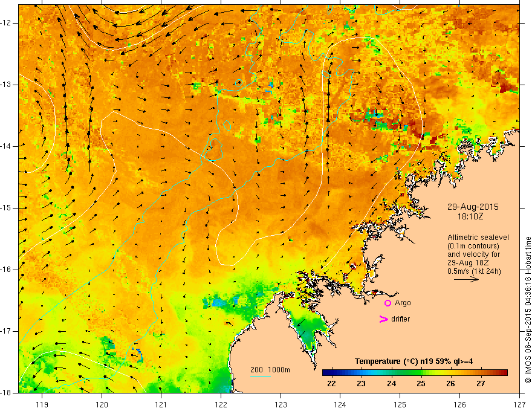This screenshot has width=532, height=411.
Task: Click the '29-Aug 18Z' caption line
Action: click(x=467, y=263)
